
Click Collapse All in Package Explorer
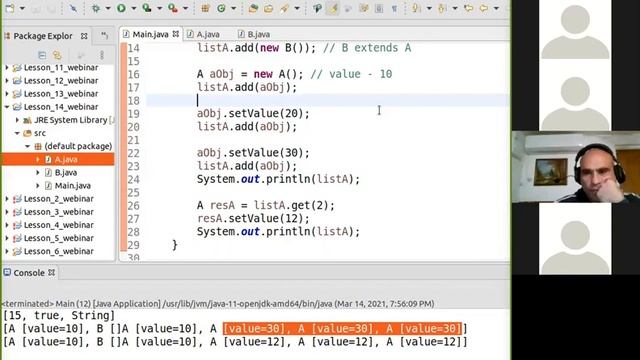tap(42, 54)
